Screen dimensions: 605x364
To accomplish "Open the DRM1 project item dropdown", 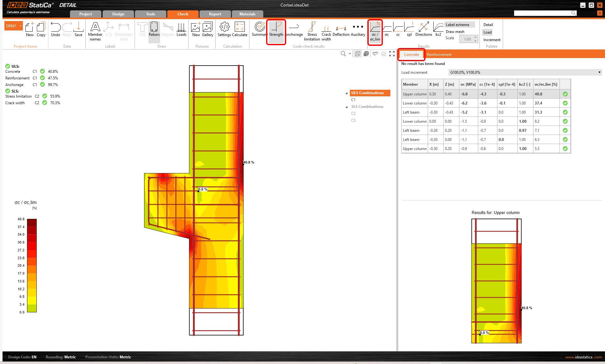I will (20, 25).
